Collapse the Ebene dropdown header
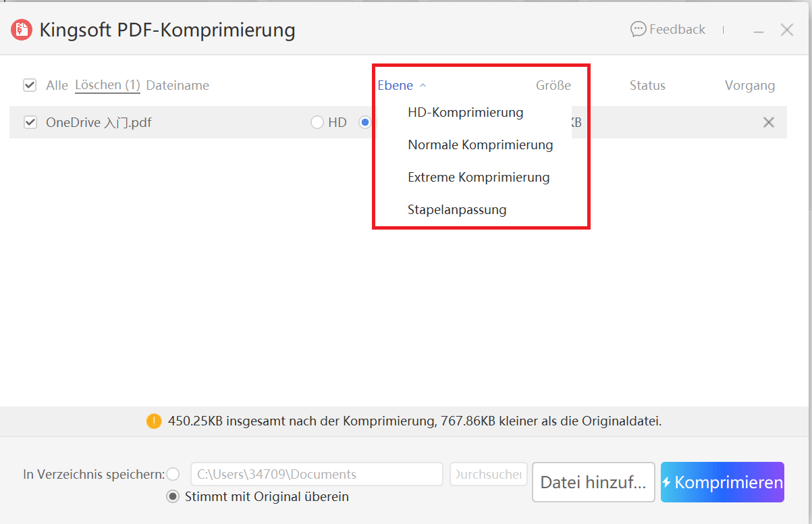Image resolution: width=812 pixels, height=524 pixels. point(402,85)
